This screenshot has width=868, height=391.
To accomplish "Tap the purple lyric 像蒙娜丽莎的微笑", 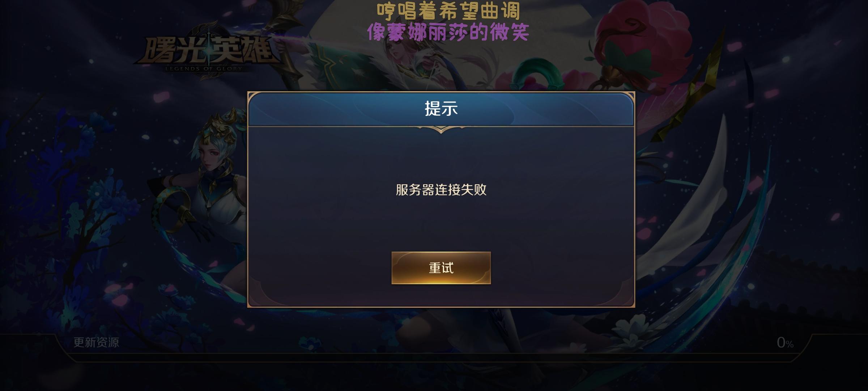I will tap(448, 32).
